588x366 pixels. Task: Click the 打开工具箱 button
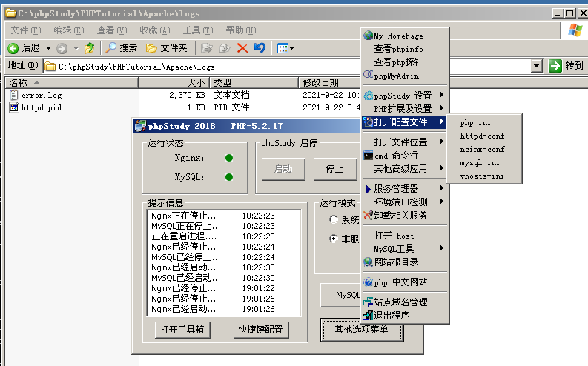point(182,330)
